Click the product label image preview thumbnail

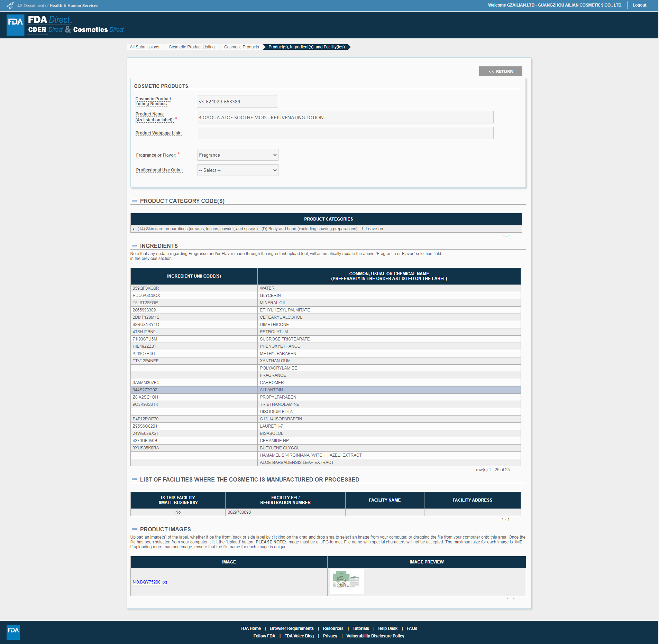(x=347, y=581)
